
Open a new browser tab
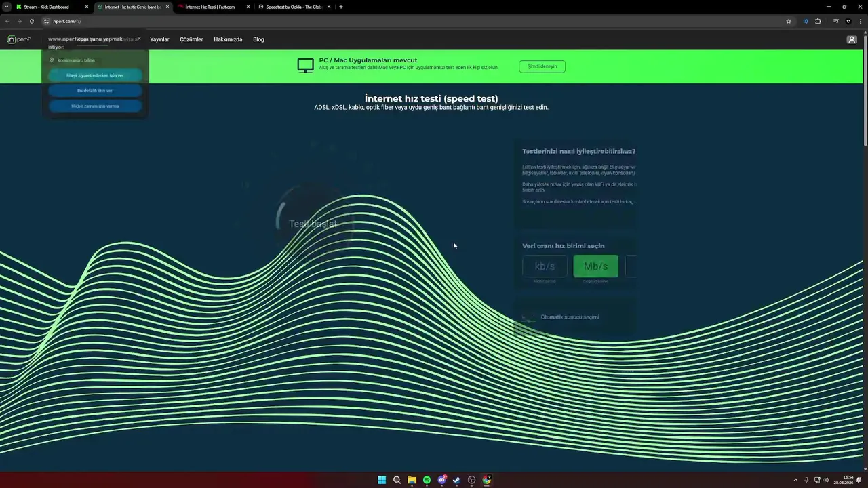point(340,7)
